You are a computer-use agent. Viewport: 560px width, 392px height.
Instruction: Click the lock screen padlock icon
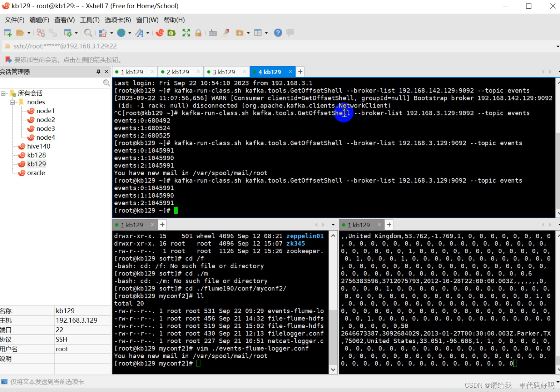(198, 33)
